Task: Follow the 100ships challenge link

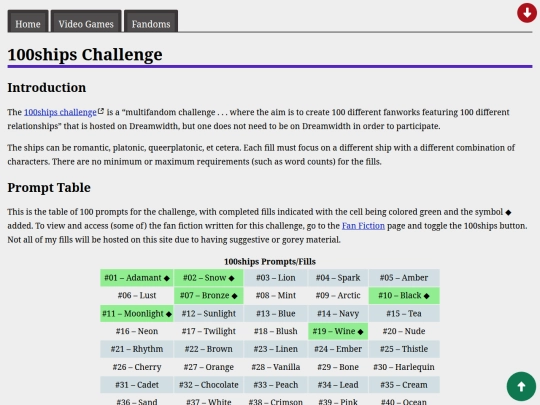Action: 60,112
